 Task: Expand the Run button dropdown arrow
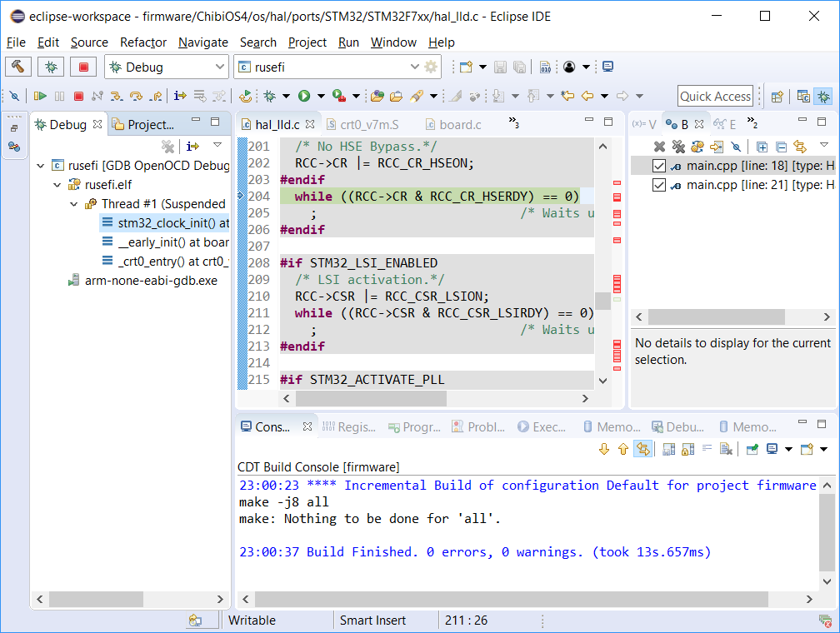[321, 96]
